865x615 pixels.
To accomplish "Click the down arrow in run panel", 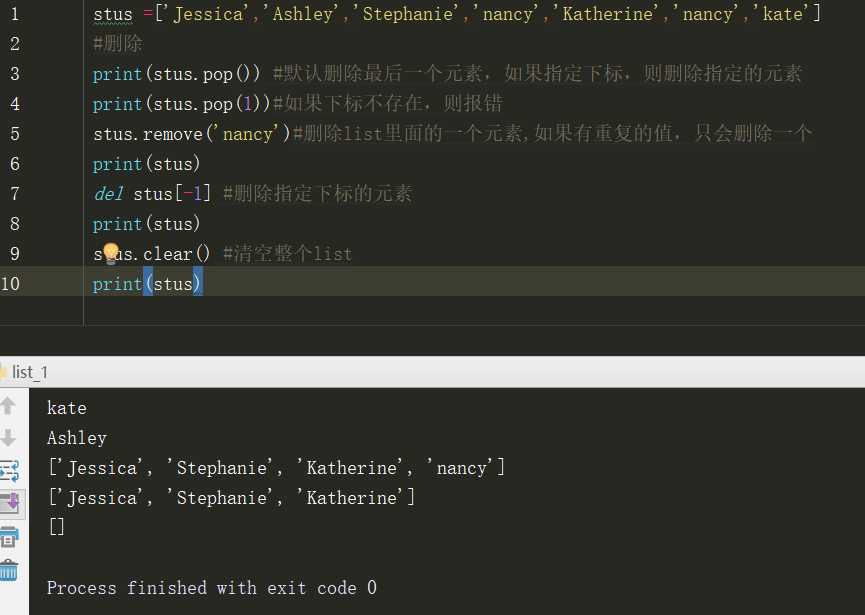I will click(8, 438).
